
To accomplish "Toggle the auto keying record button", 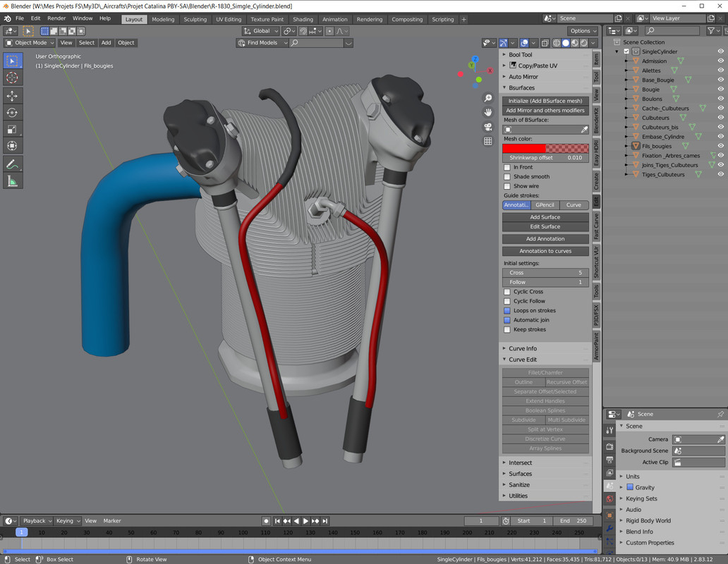I will pos(266,521).
